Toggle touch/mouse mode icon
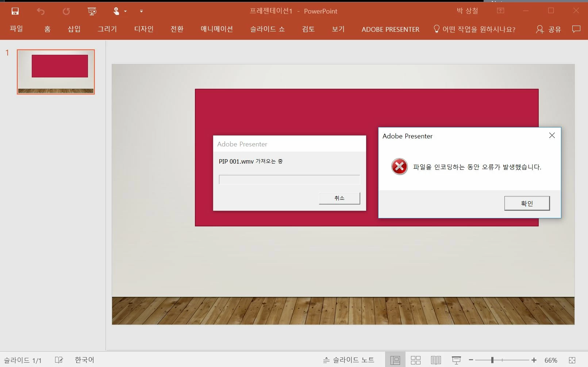This screenshot has width=588, height=367. point(116,11)
